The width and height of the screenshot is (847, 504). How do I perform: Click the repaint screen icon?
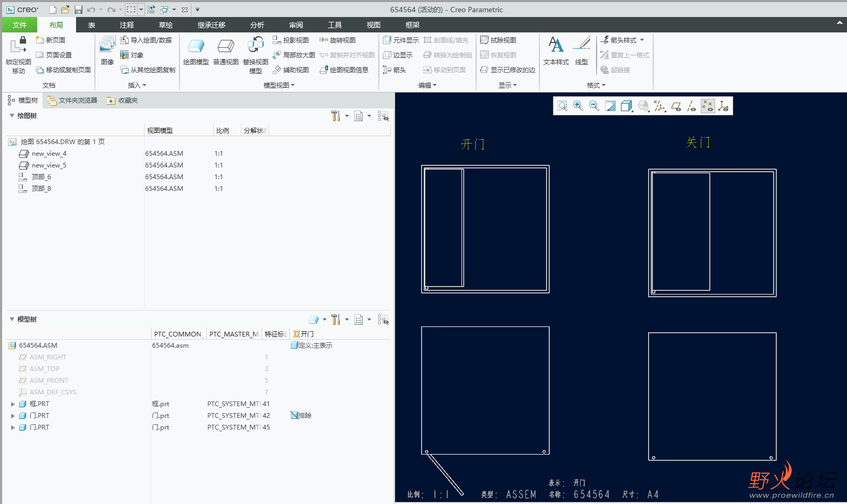click(x=610, y=106)
